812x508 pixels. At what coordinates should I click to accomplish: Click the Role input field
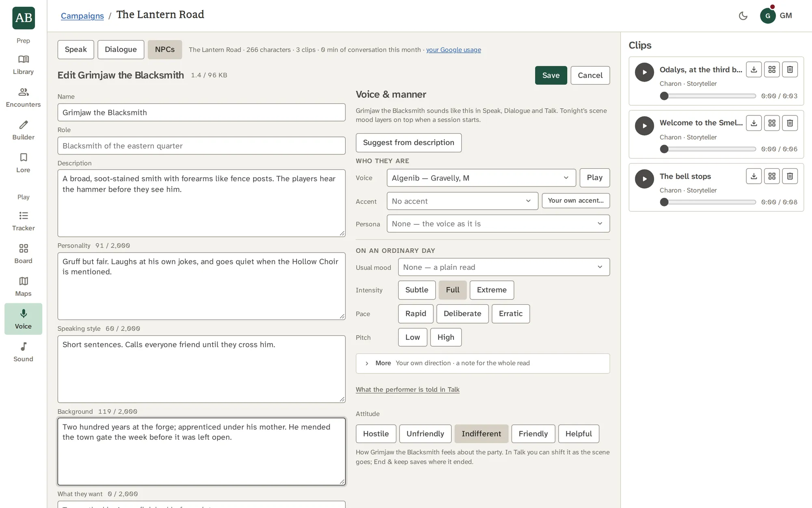click(x=201, y=146)
